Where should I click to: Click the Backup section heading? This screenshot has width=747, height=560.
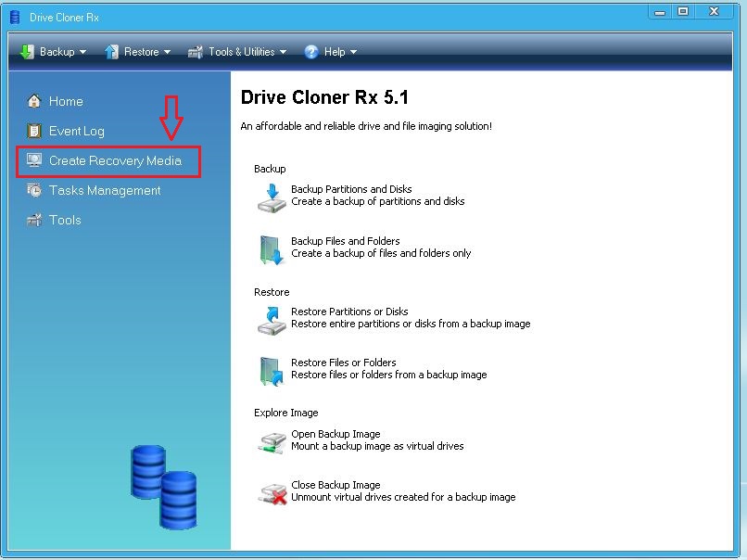point(270,169)
